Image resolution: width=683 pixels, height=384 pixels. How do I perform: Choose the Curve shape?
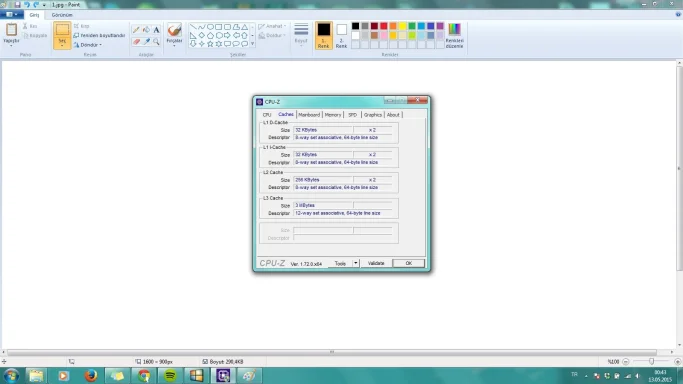tap(202, 27)
